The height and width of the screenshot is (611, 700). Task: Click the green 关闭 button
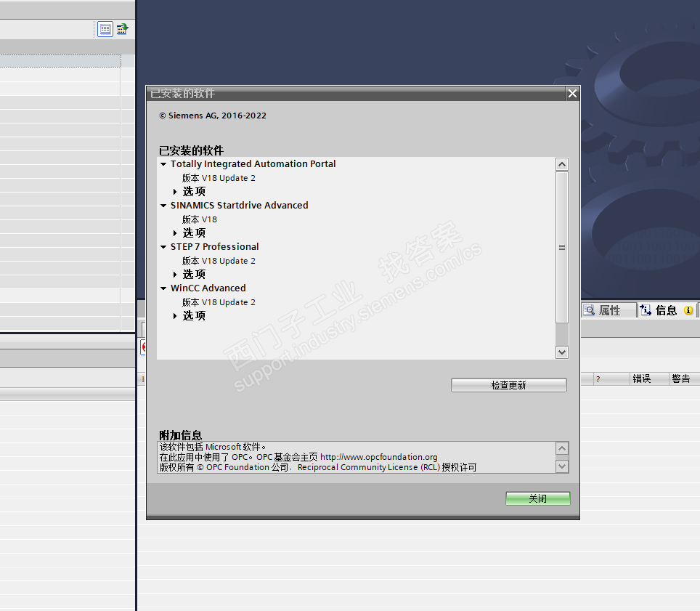pos(538,498)
